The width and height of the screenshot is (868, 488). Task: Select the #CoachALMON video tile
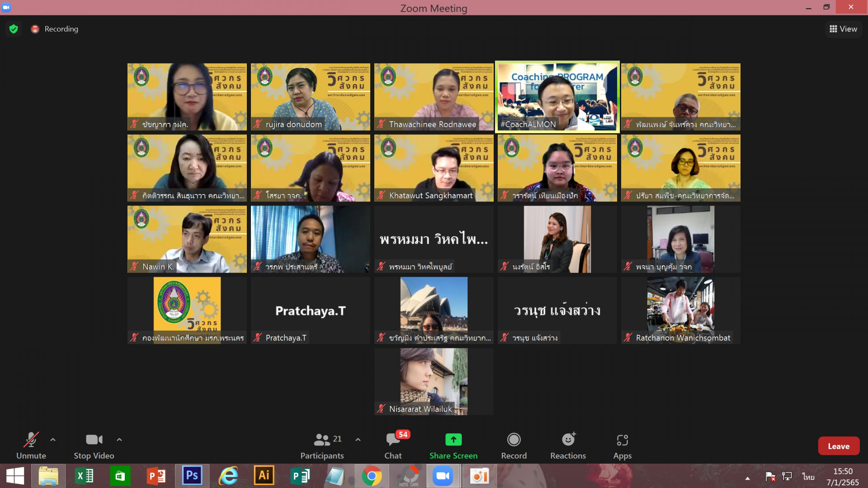pos(557,97)
